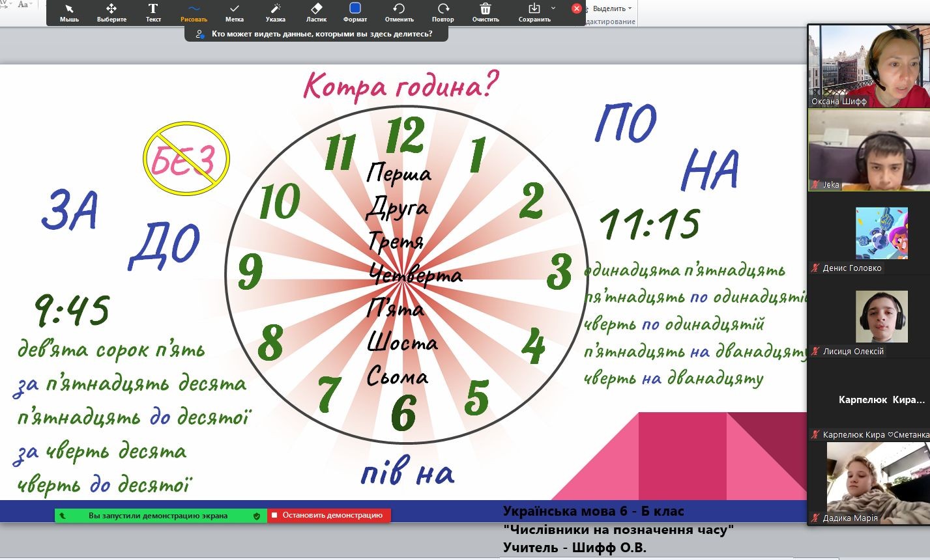Viewport: 930px width, 560px height.
Task: Enable the Указка spotlight pointer
Action: click(275, 12)
